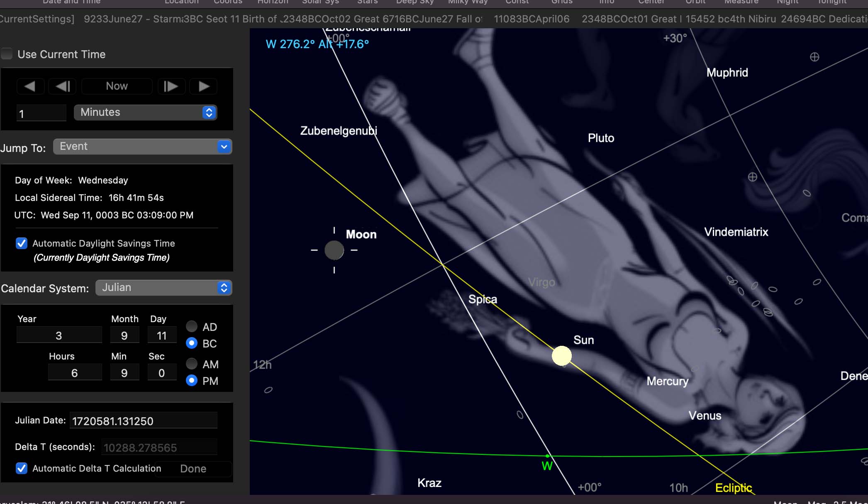Image resolution: width=868 pixels, height=504 pixels.
Task: Open the 24694BC Dedicati favorite
Action: tap(824, 19)
